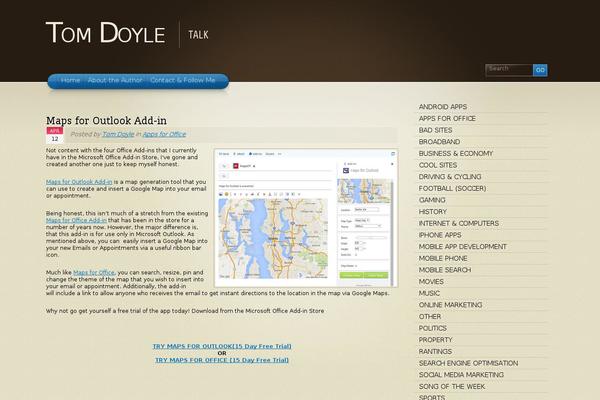Open Android Apps category

pos(443,107)
